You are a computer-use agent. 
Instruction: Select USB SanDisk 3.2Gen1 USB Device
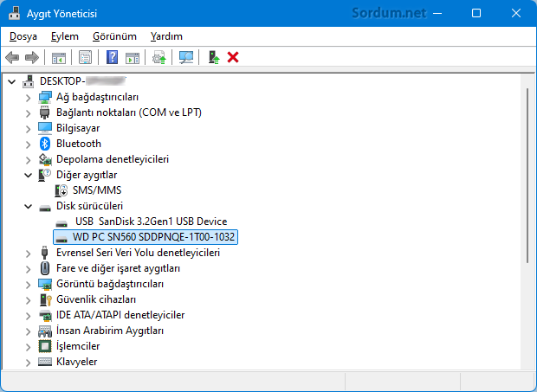(x=151, y=222)
